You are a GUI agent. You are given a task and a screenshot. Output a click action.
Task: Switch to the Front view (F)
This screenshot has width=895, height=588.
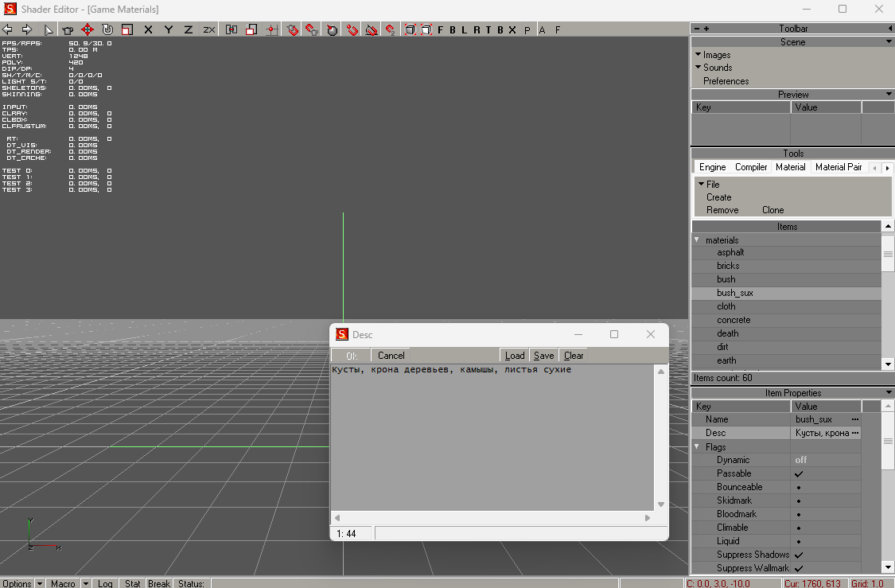click(440, 29)
